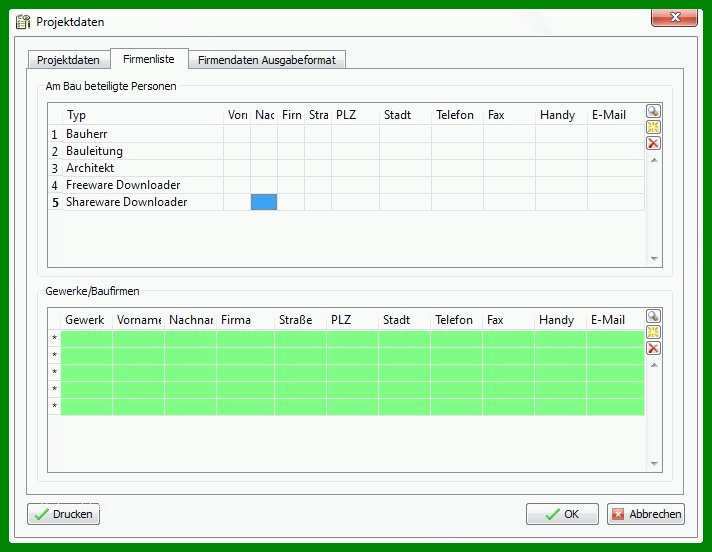Click Handy header in Gewerke/Baufirmen table
Viewport: 712px width, 552px height.
click(560, 320)
